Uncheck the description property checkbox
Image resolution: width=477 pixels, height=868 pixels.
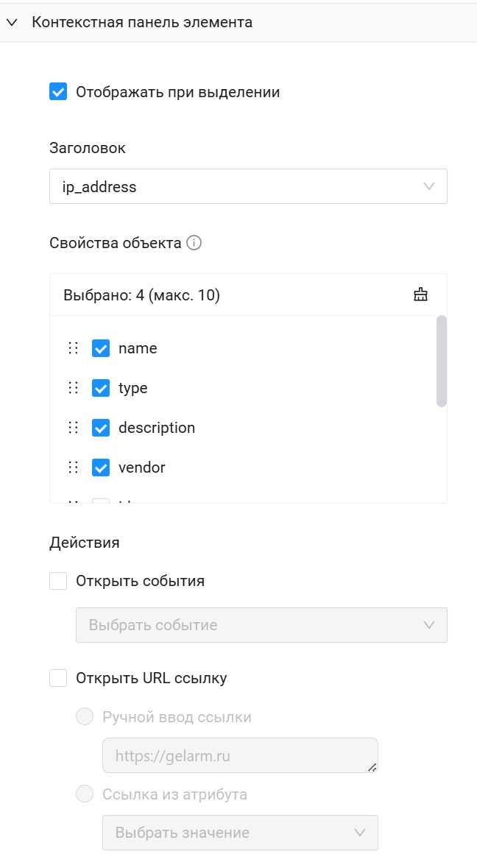pos(101,428)
